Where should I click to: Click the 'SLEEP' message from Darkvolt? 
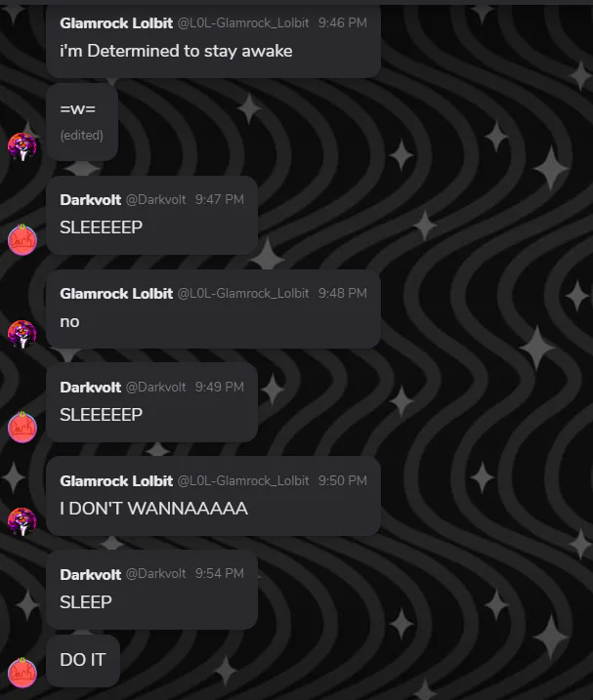(86, 602)
